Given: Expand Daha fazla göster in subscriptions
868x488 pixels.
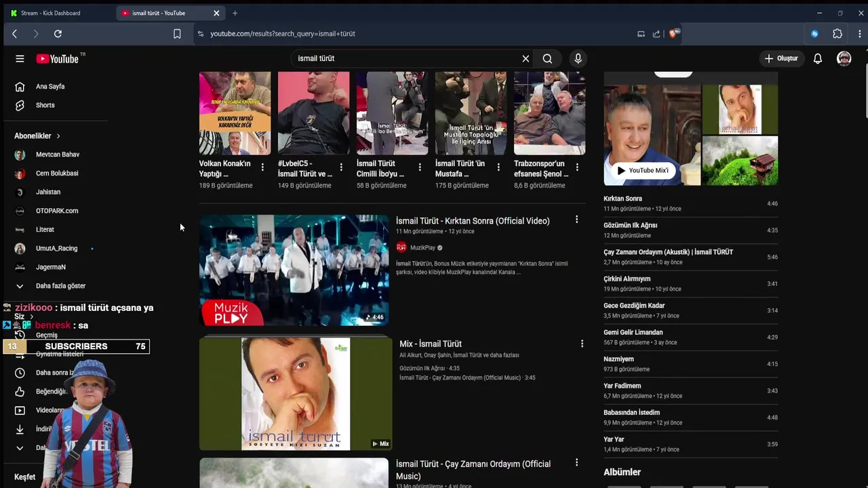Looking at the screenshot, I should (x=59, y=286).
